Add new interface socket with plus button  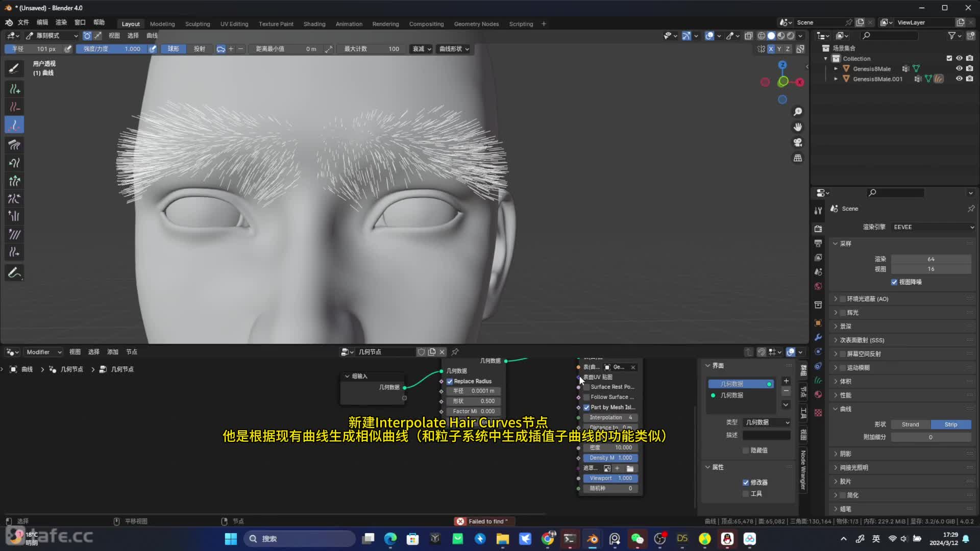[786, 381]
